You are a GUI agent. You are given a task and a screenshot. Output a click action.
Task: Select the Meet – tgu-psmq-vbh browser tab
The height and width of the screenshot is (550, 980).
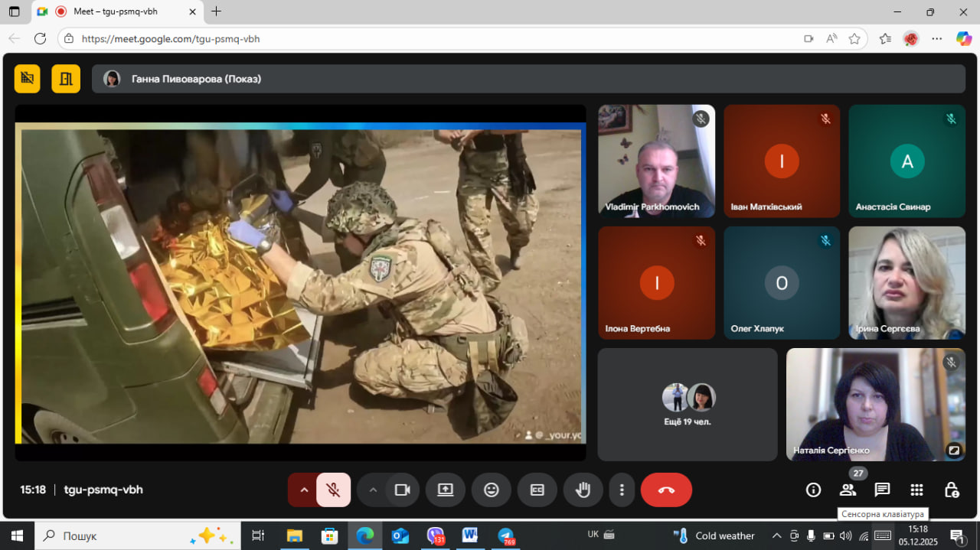(115, 11)
